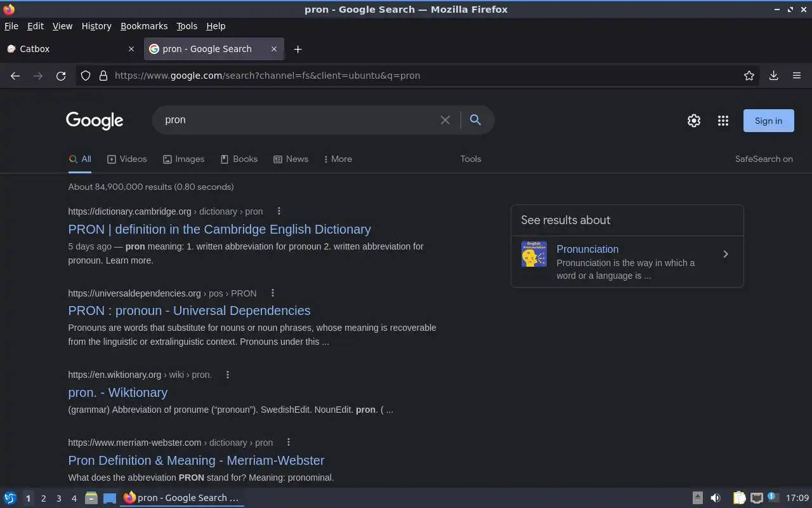
Task: Open the Pronunciation knowledge link
Action: [587, 249]
